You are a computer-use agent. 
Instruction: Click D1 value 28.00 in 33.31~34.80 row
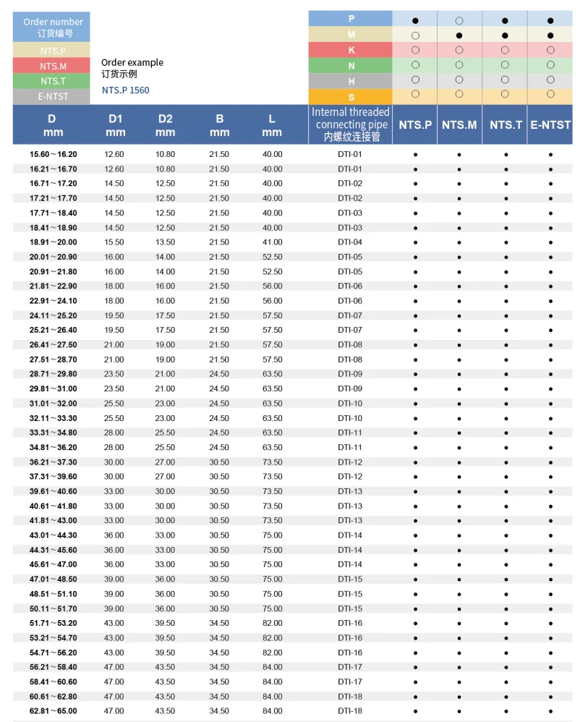pyautogui.click(x=114, y=433)
